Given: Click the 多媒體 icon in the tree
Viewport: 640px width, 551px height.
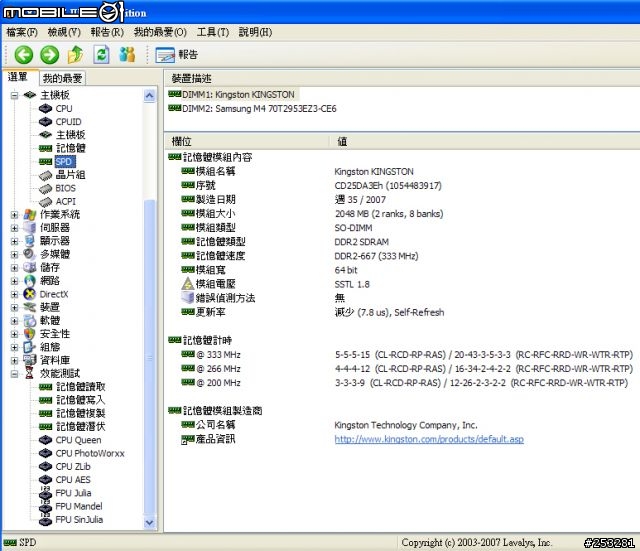Looking at the screenshot, I should coord(30,254).
